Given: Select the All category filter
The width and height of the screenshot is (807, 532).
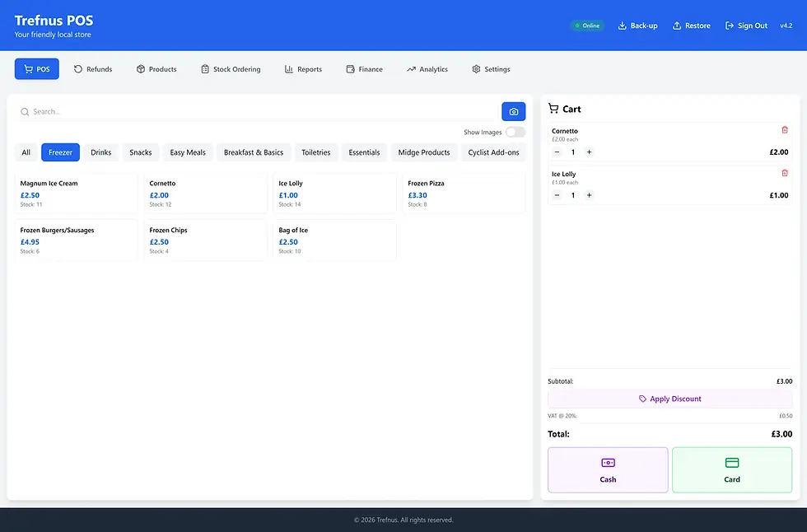Looking at the screenshot, I should pyautogui.click(x=26, y=152).
